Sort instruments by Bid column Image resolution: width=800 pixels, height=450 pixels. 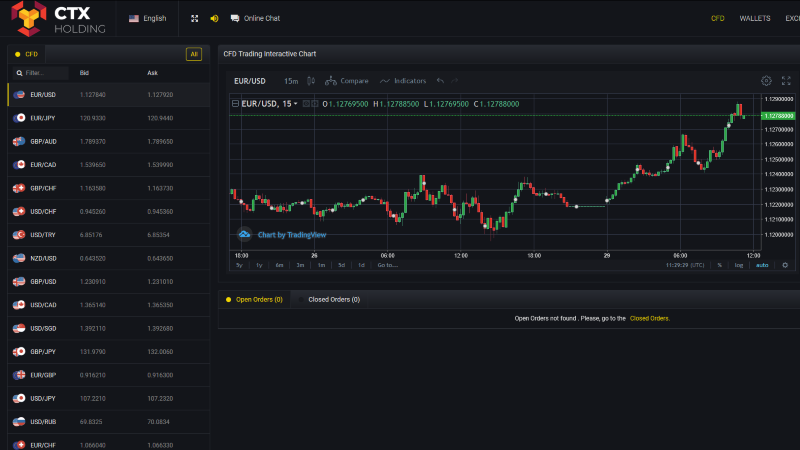click(x=84, y=73)
